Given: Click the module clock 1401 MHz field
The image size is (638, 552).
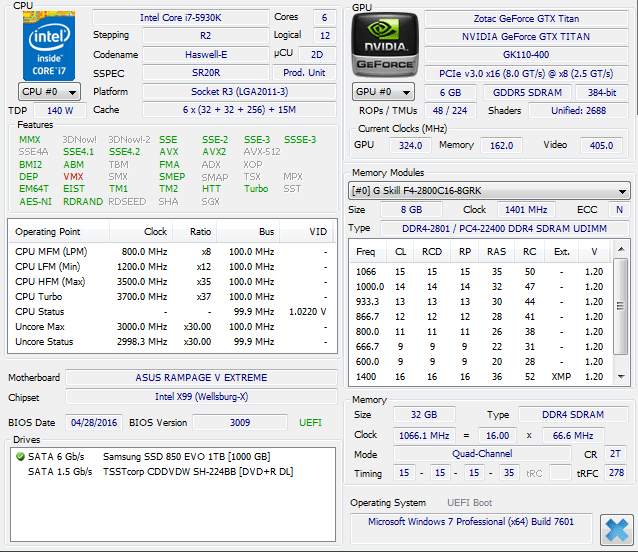Looking at the screenshot, I should (526, 209).
